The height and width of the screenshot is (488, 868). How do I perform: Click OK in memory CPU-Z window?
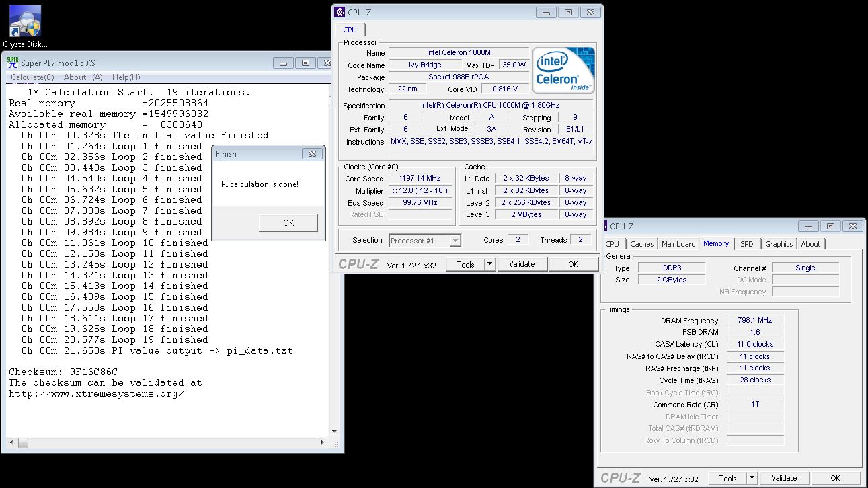pos(835,478)
